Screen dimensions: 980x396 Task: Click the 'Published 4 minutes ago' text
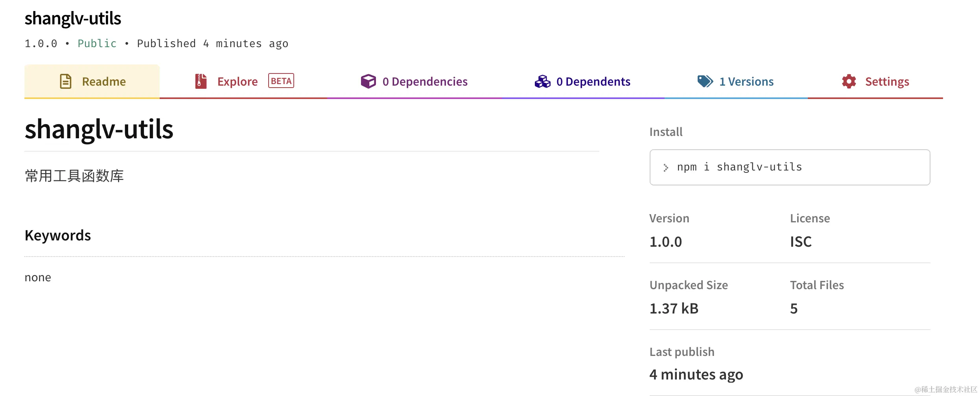(x=213, y=43)
